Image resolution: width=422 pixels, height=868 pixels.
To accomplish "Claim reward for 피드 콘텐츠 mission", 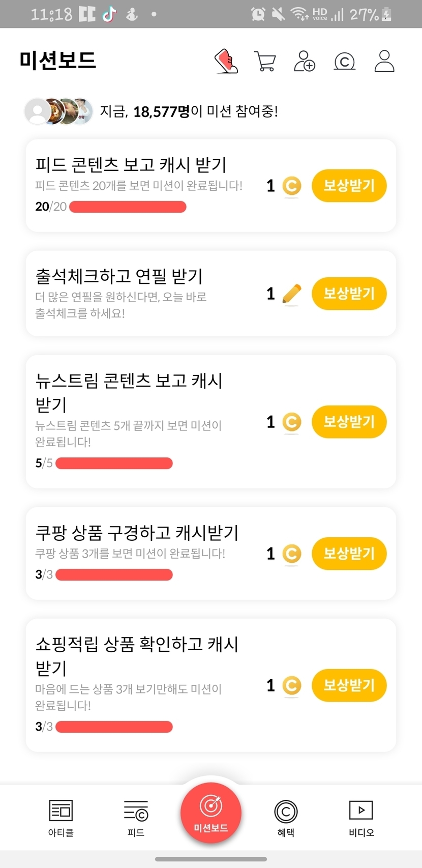I will click(x=349, y=186).
